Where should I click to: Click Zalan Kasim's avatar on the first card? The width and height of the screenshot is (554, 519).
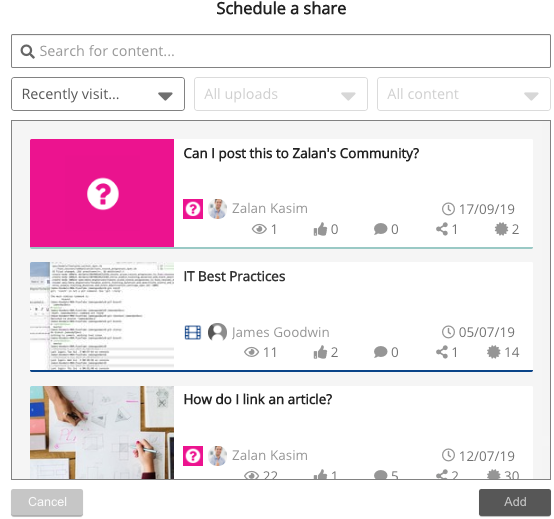coord(218,209)
